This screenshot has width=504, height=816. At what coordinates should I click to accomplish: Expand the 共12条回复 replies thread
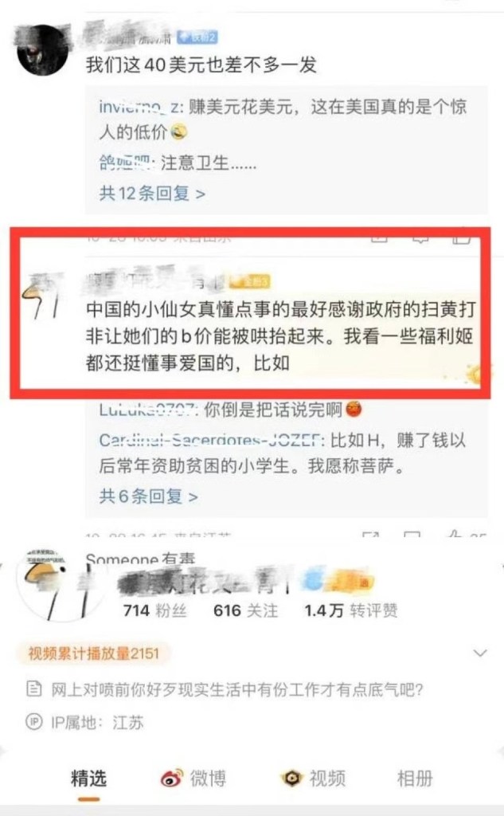(x=152, y=194)
